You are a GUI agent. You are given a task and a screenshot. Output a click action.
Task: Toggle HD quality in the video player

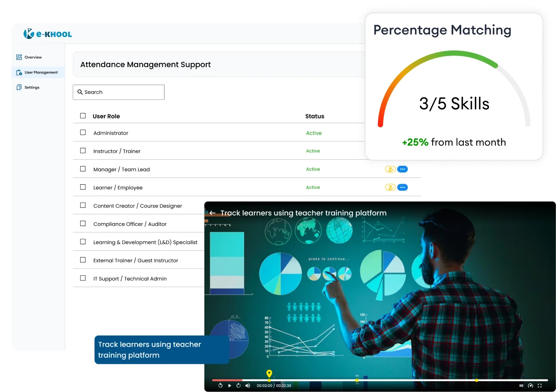521,386
